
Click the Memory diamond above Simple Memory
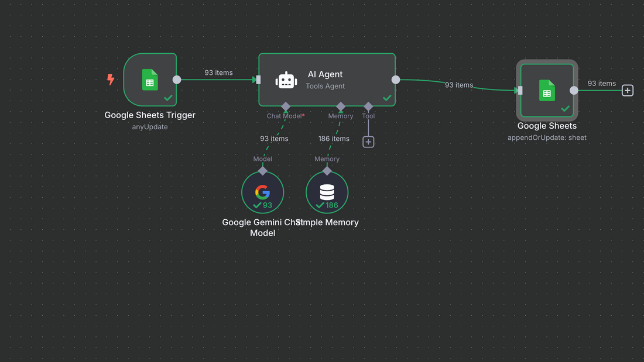point(327,171)
